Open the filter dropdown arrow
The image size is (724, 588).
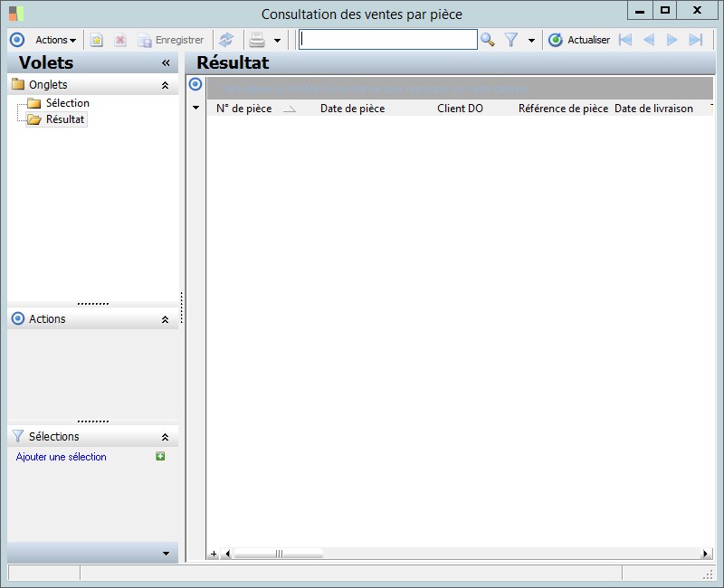[x=531, y=41]
